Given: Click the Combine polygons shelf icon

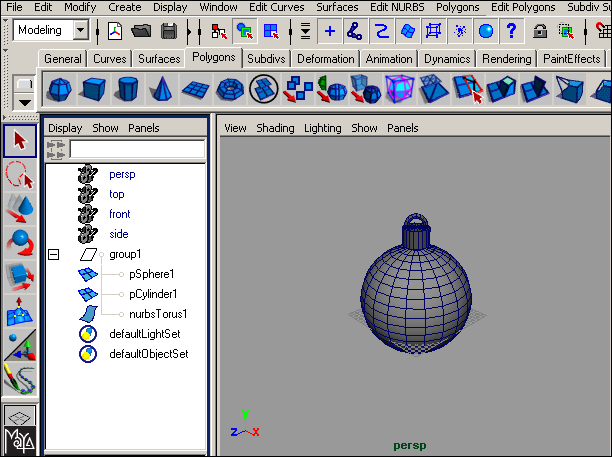Looking at the screenshot, I should click(298, 89).
